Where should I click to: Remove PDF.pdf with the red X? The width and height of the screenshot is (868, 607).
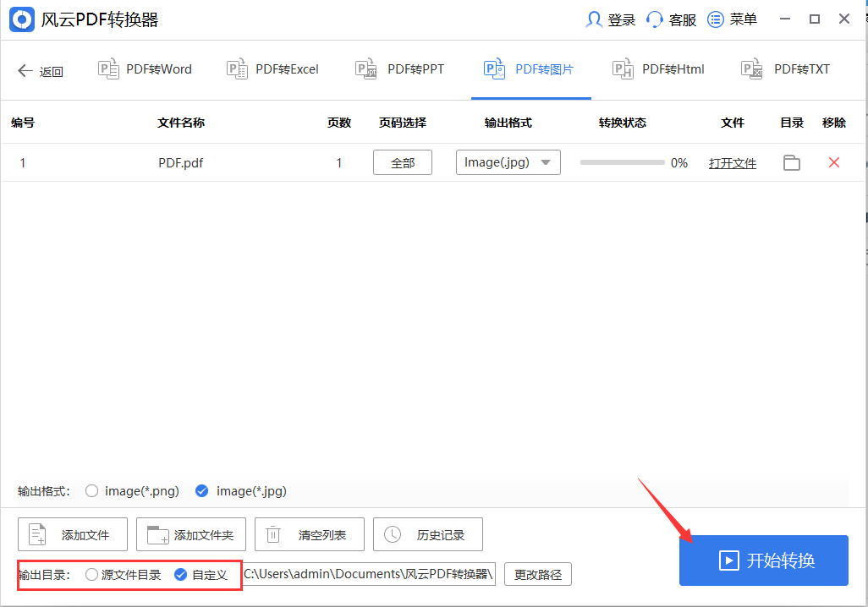tap(833, 162)
